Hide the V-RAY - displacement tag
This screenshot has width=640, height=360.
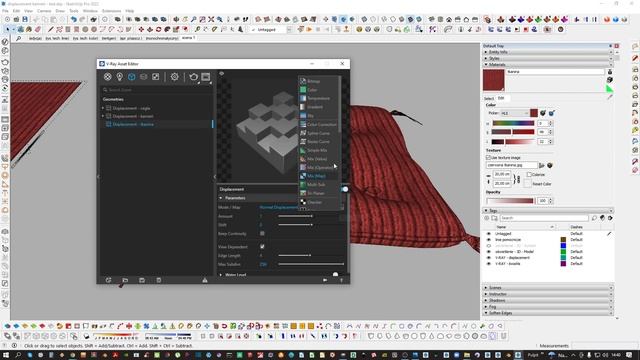click(489, 258)
